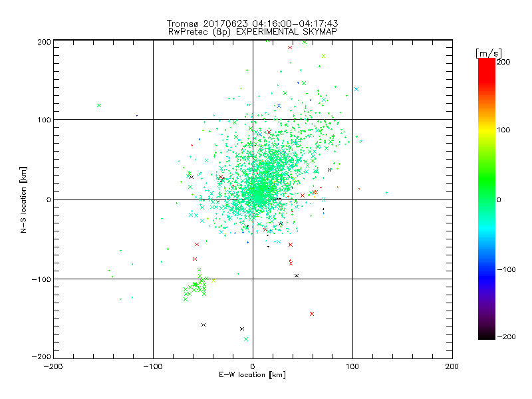532x399 pixels.
Task: Click the blue -100 m/s band on colorbar
Action: 487,269
